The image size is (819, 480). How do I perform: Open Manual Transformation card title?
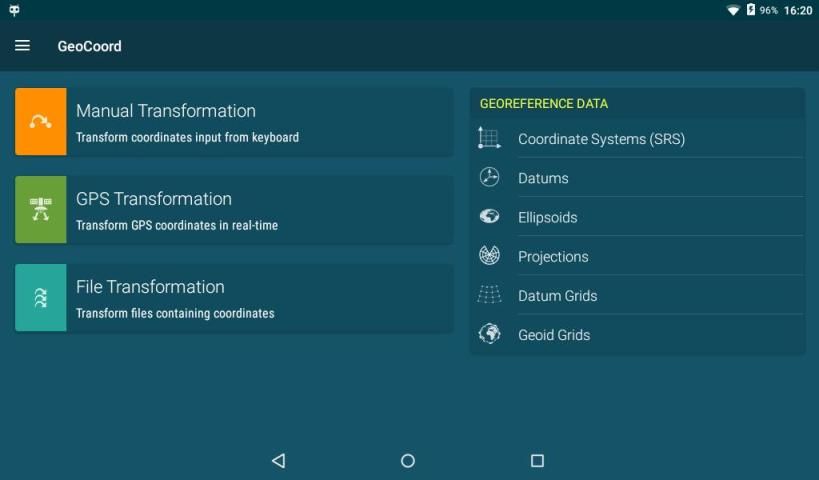(166, 111)
